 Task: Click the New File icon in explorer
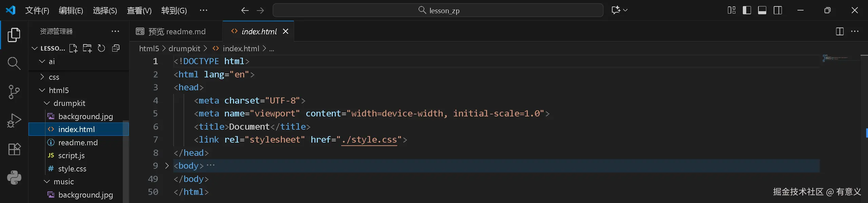point(73,48)
